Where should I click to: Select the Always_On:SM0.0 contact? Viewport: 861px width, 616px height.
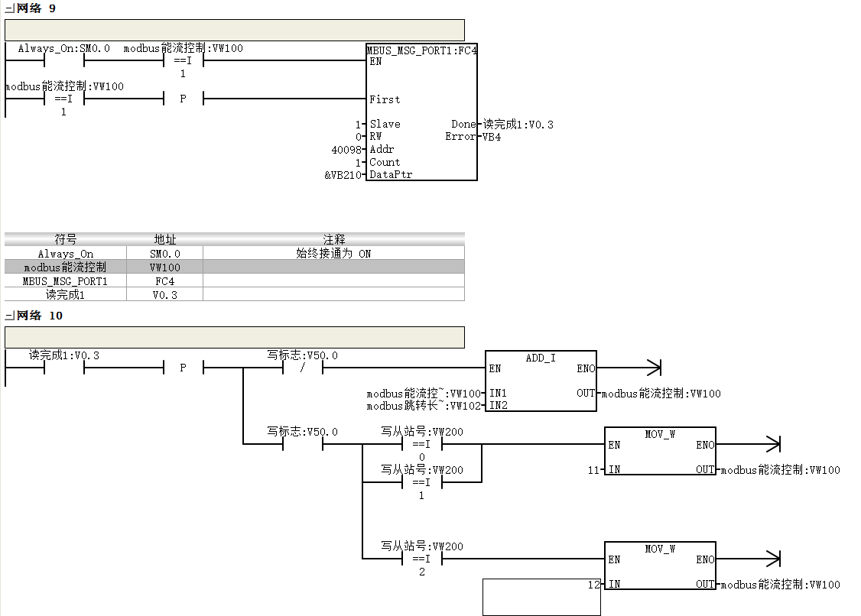point(63,60)
